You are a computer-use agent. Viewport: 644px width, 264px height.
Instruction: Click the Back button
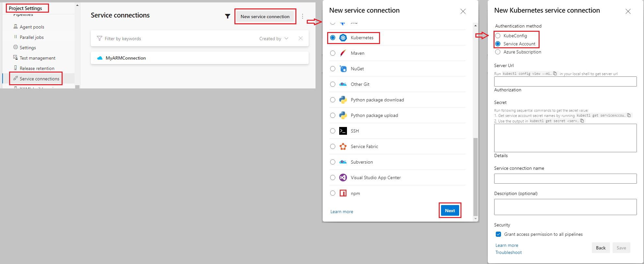[x=601, y=248]
